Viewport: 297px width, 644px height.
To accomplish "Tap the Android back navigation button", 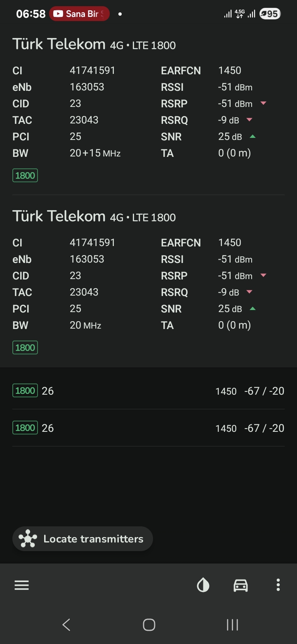I will tap(66, 625).
